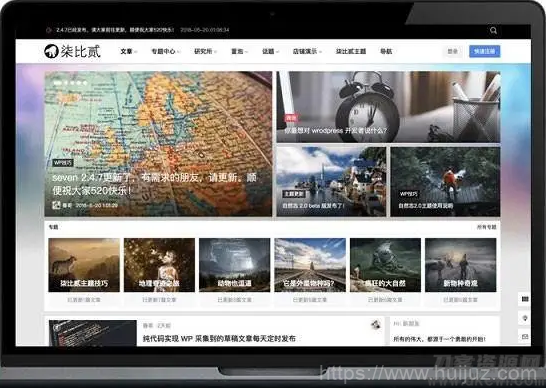Click article count under 新物种奇观 card

pyautogui.click(x=460, y=300)
